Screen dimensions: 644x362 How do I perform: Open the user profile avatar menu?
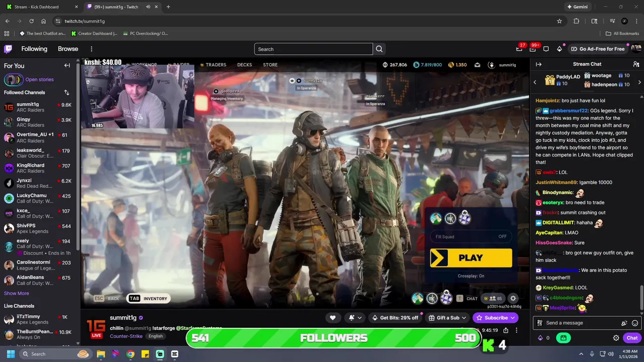pos(636,49)
